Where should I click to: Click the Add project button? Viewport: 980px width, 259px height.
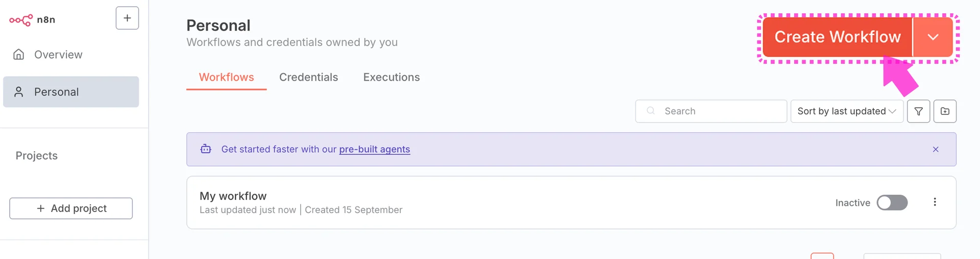click(71, 208)
